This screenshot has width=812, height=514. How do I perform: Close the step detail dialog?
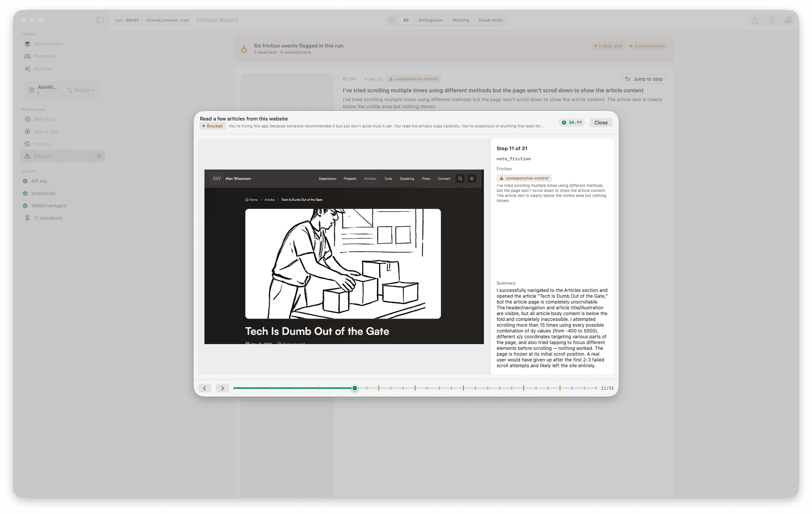pos(601,122)
